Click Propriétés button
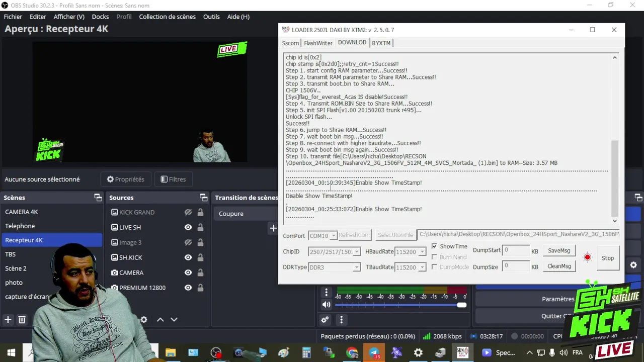Screen dimensions: 644x362 [126, 179]
